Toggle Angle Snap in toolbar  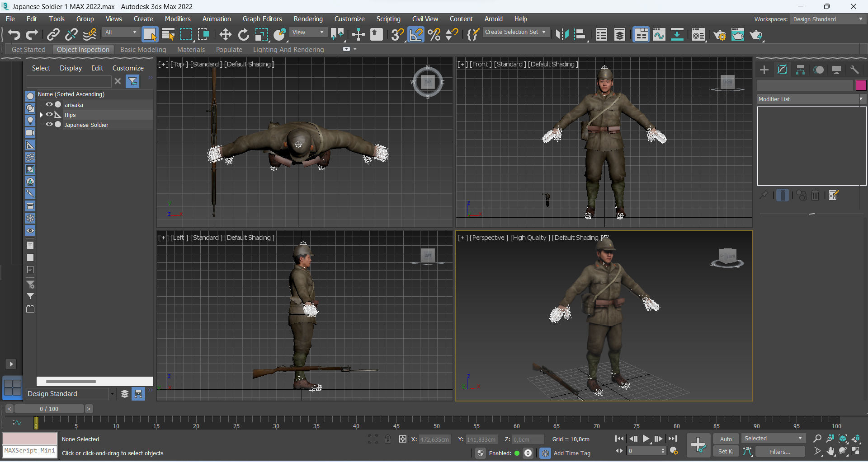[416, 34]
